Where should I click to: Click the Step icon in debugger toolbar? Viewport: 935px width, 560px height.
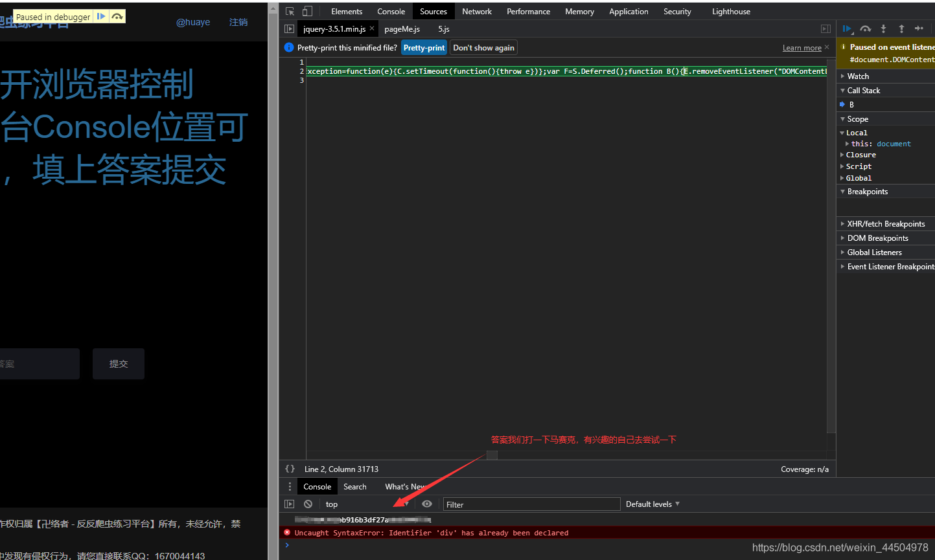(919, 28)
